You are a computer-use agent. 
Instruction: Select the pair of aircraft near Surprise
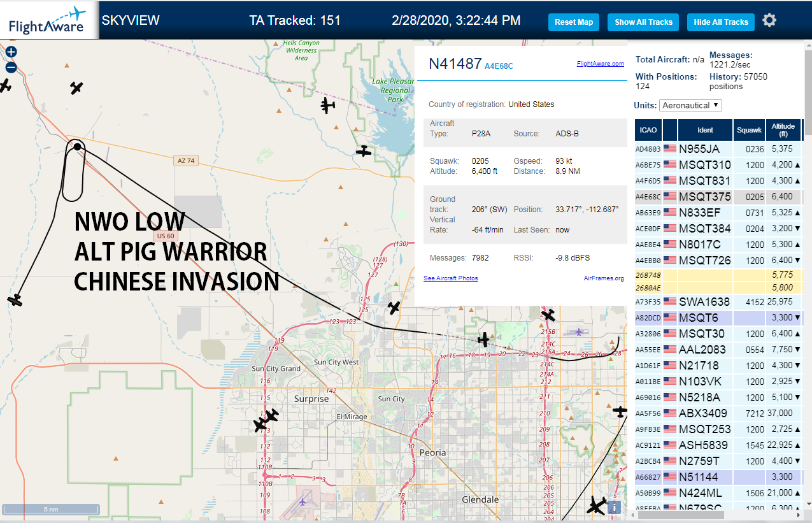[266, 420]
